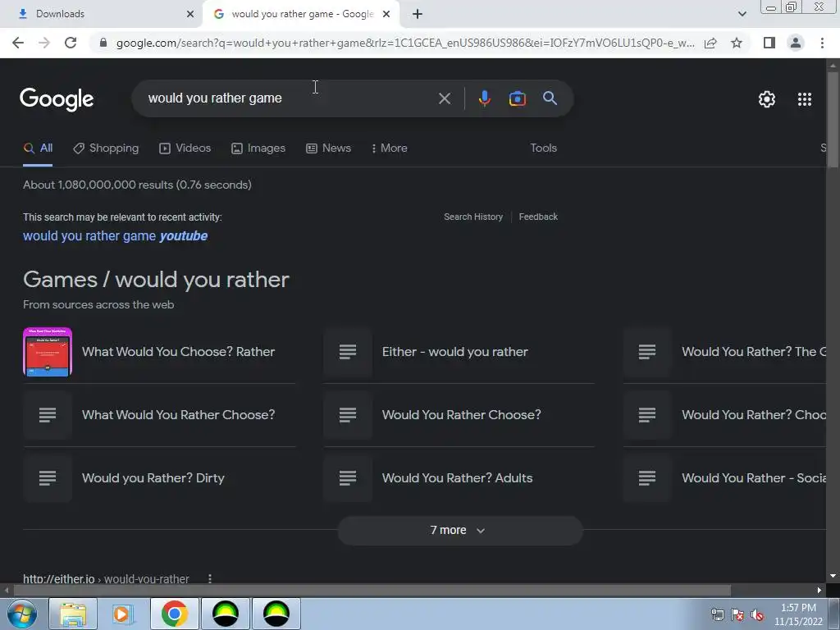Screen dimensions: 840x630
Task: Switch to the Downloads tab
Action: [x=101, y=14]
